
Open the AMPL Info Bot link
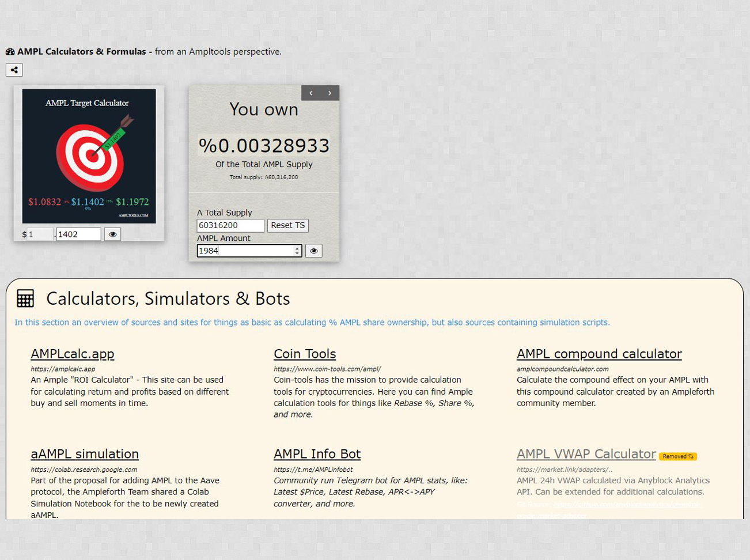tap(317, 454)
